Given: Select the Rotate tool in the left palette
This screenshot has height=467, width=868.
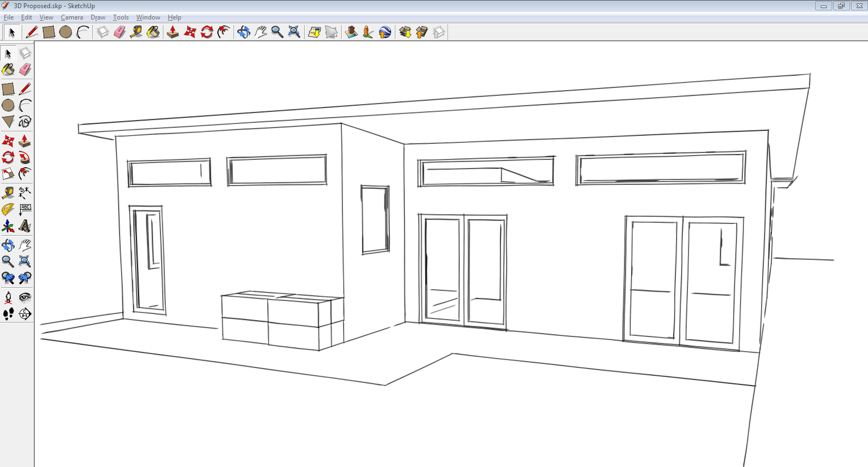Looking at the screenshot, I should [x=8, y=157].
